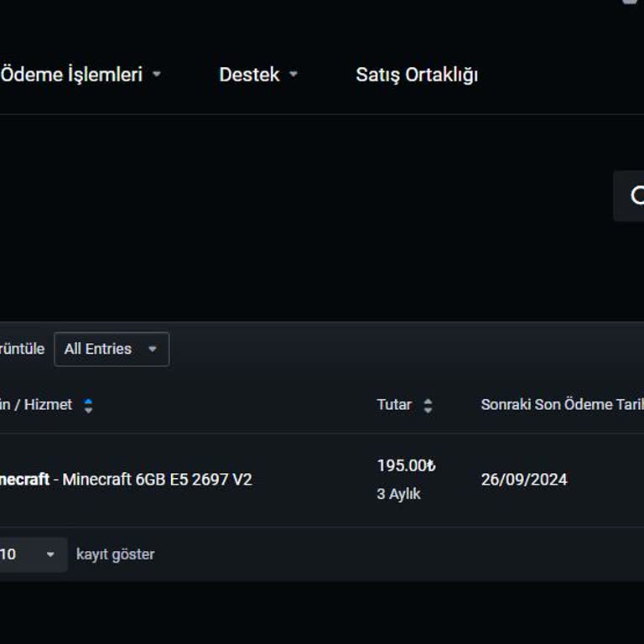
Task: Click the arrow of the 10 records selector
Action: pyautogui.click(x=50, y=555)
